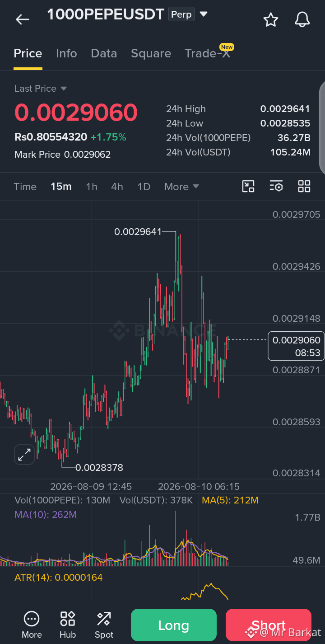325x644 pixels.
Task: Tap the 24h Low value 0.0028535
Action: coord(285,123)
